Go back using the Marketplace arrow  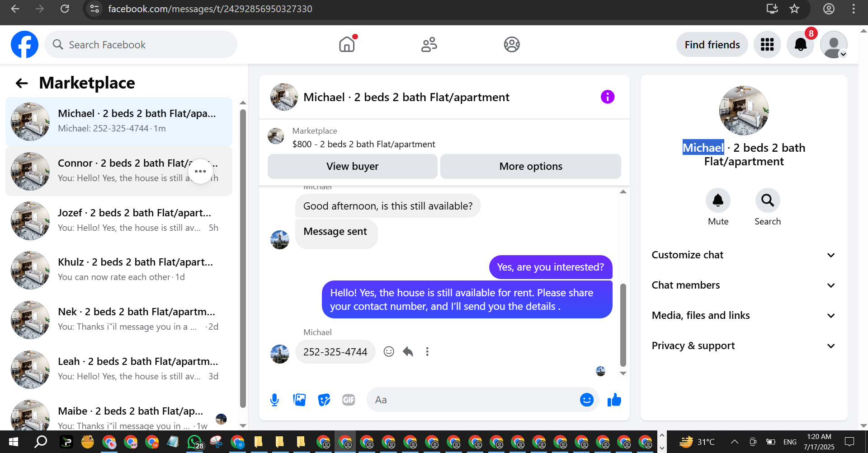(x=22, y=83)
